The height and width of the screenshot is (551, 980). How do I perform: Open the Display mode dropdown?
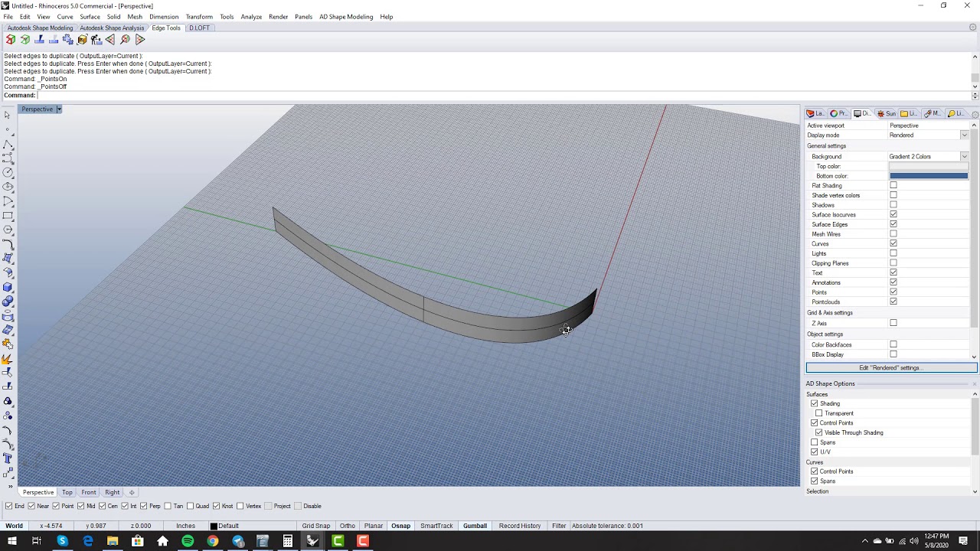tap(964, 135)
